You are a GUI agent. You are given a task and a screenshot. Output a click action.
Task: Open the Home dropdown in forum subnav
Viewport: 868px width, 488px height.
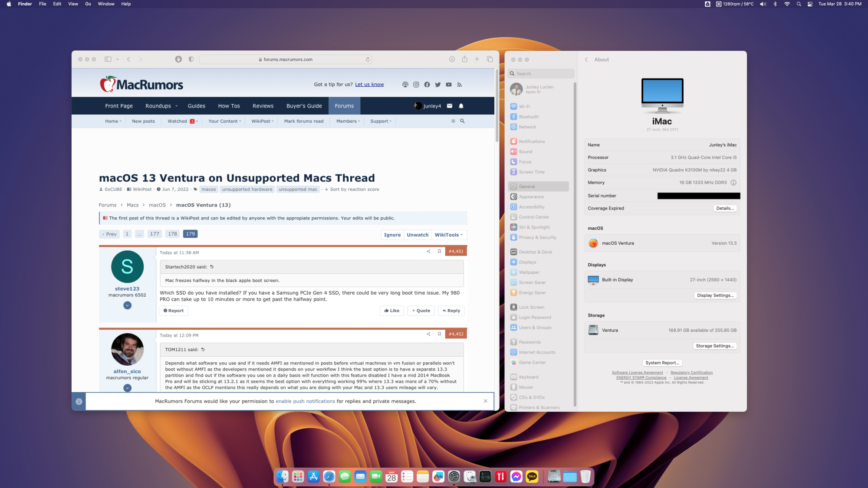(113, 121)
